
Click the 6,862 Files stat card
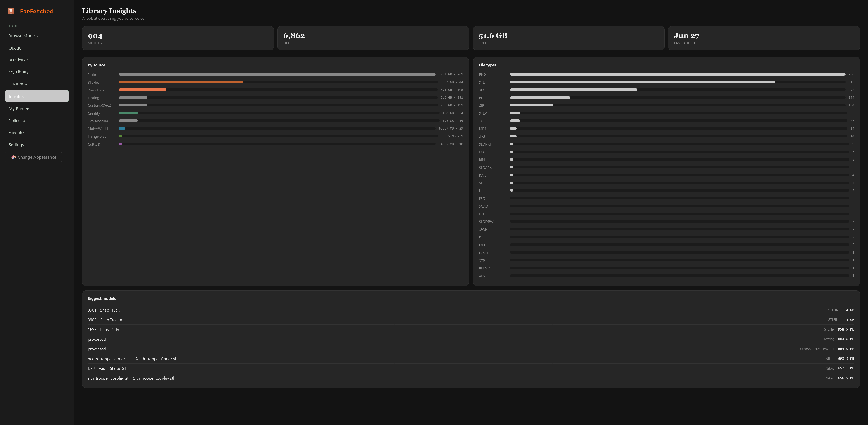(373, 38)
